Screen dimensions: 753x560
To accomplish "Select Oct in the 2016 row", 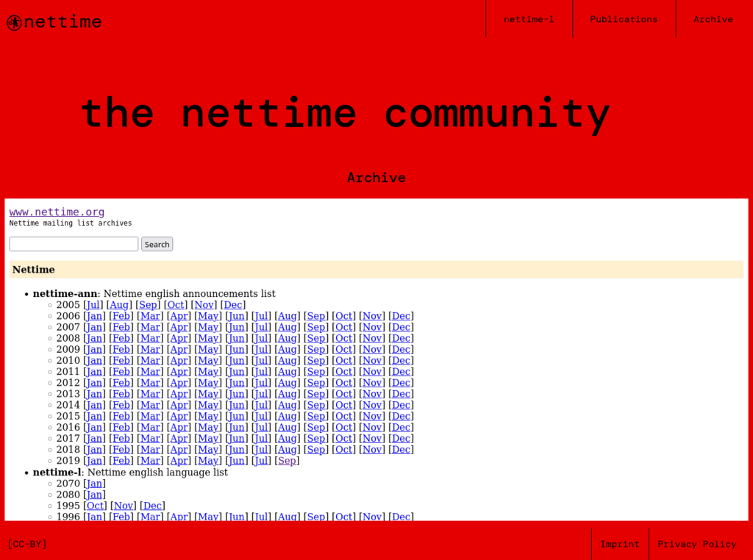I will pyautogui.click(x=343, y=427).
